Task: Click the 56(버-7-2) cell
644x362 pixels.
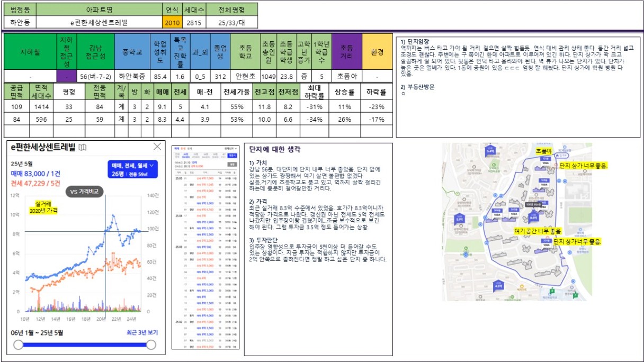Action: [x=96, y=77]
